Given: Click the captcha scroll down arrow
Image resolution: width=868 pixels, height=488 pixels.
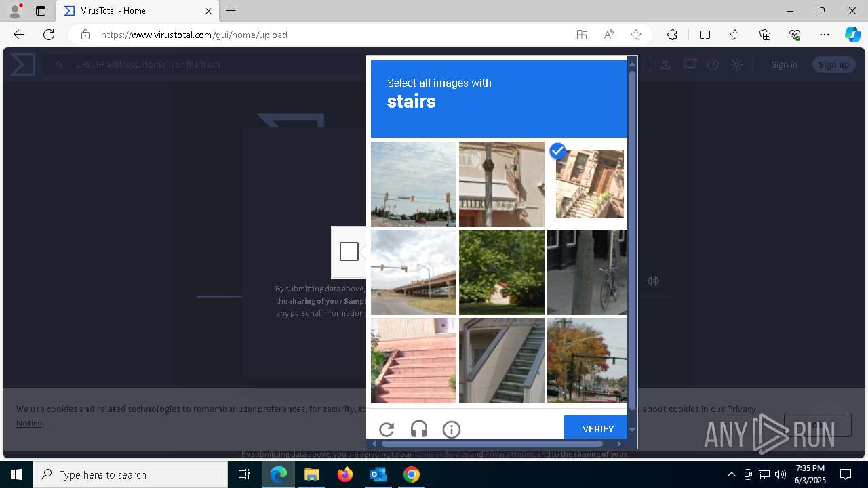Looking at the screenshot, I should [633, 430].
